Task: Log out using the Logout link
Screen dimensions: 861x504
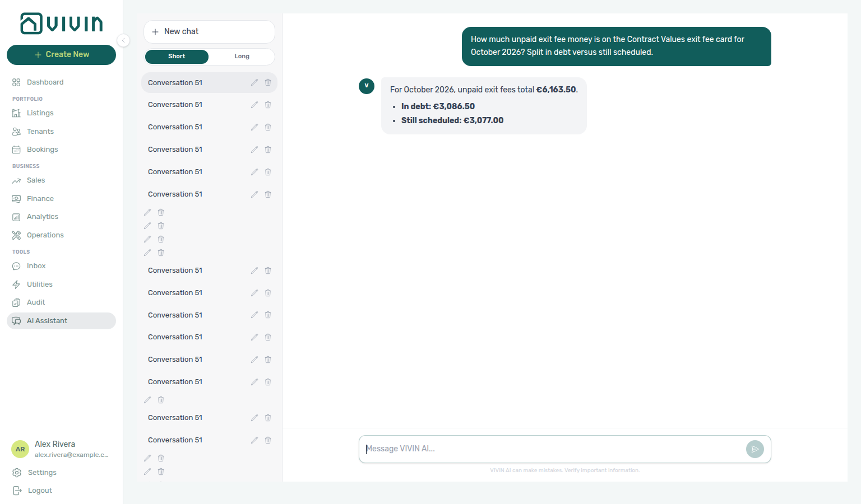Action: 61,491
